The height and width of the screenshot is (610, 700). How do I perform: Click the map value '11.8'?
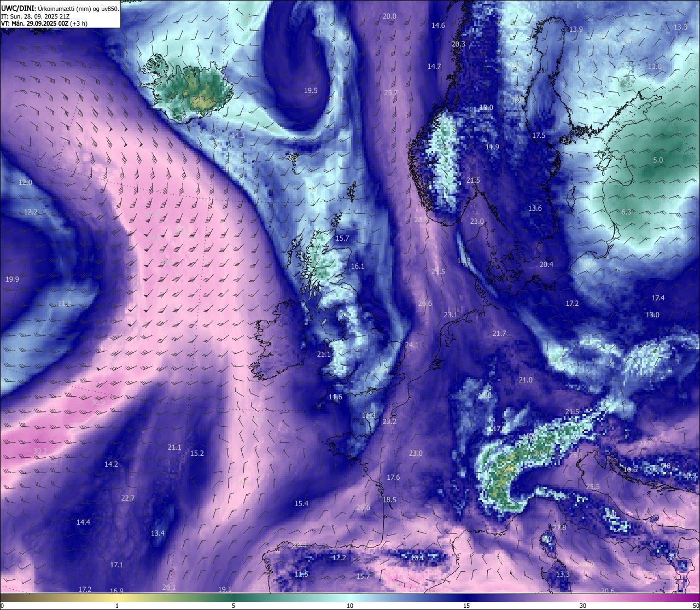[x=65, y=304]
